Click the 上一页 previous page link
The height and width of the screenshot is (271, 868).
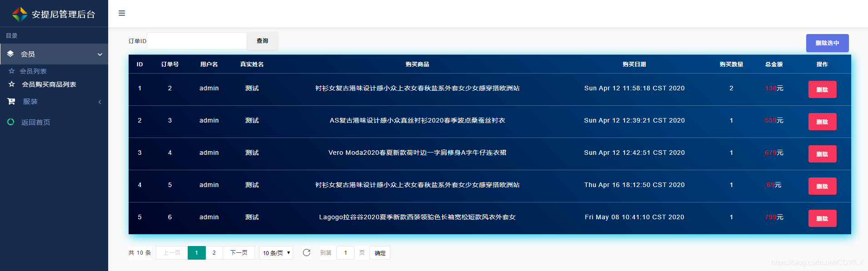click(x=172, y=253)
